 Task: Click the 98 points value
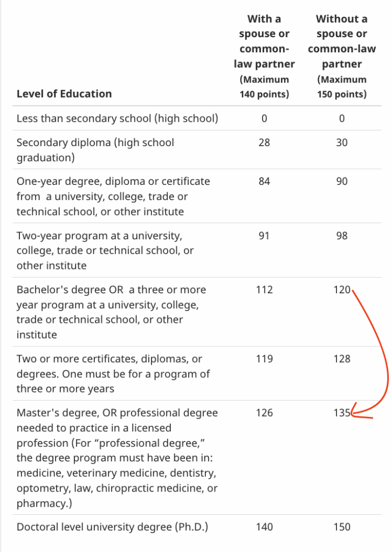tap(342, 236)
